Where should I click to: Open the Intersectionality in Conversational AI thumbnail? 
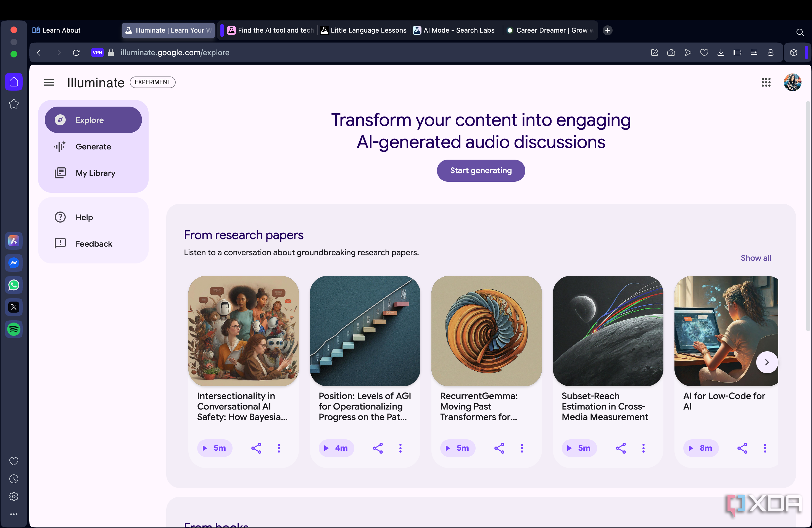pyautogui.click(x=243, y=331)
